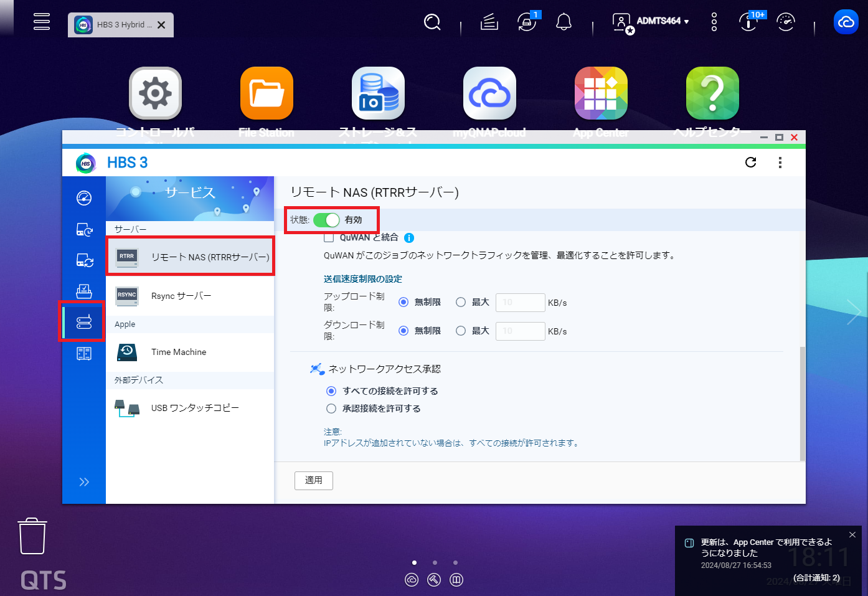This screenshot has height=596, width=868.
Task: Open the myQNAPcloud desktop icon
Action: (489, 93)
